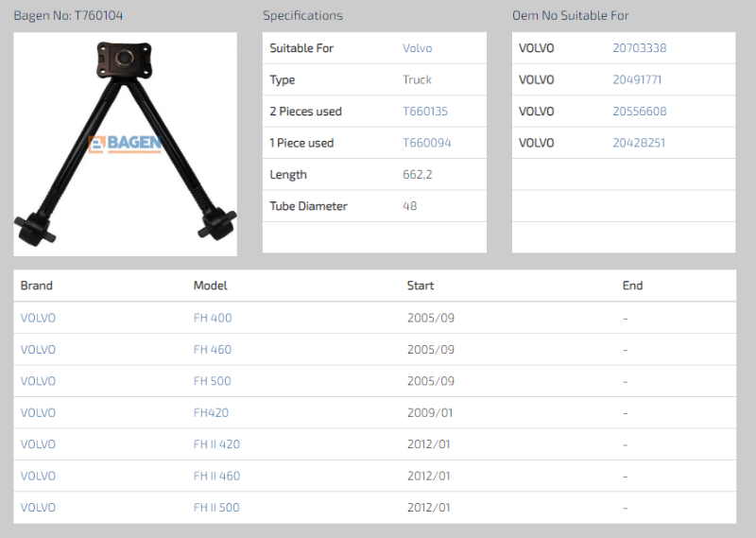Open the FH420 model link
This screenshot has width=756, height=538.
(x=211, y=413)
